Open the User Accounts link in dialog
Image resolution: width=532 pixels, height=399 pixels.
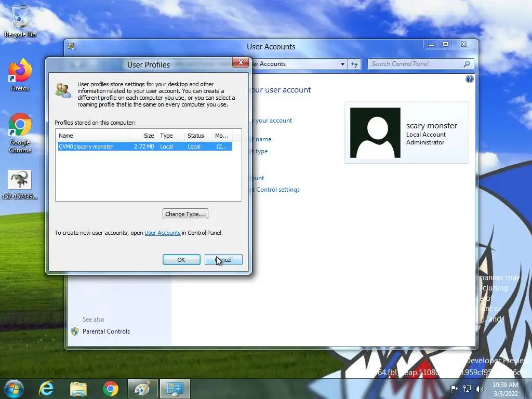tap(163, 233)
